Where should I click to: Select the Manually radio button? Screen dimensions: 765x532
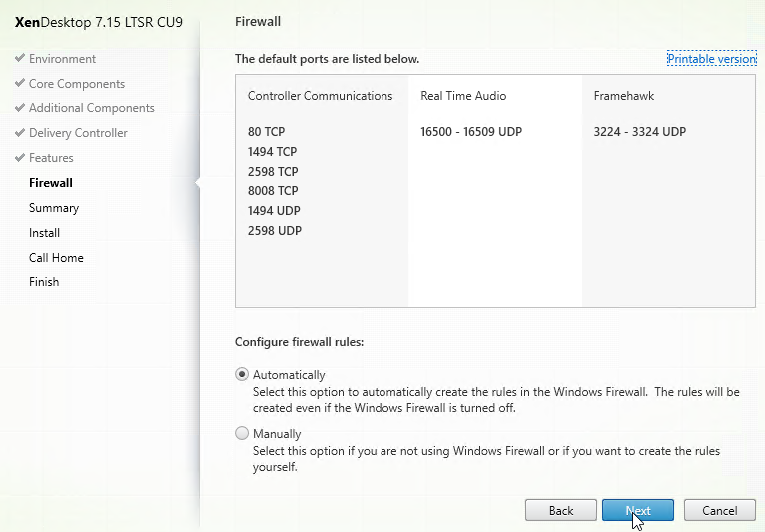[242, 433]
